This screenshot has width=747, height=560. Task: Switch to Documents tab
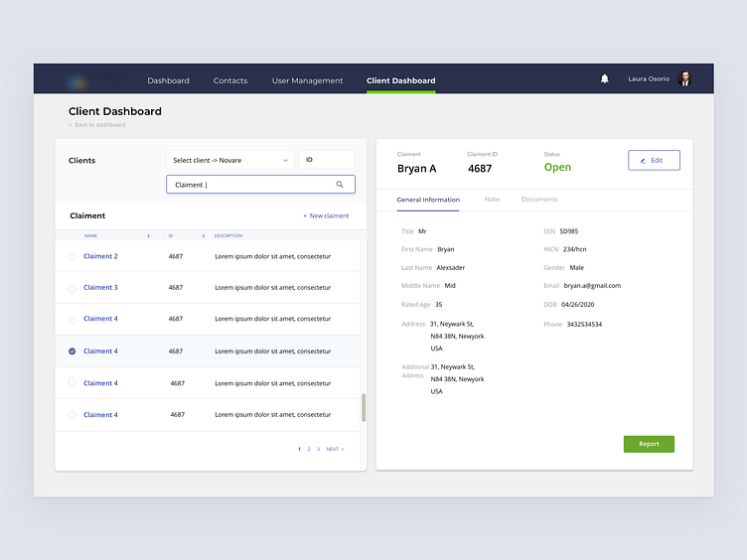click(539, 199)
